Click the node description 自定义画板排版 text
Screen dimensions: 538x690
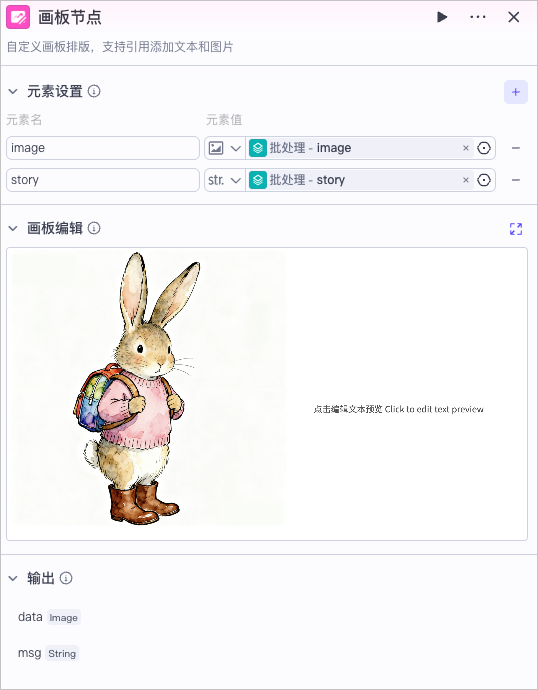[x=120, y=47]
